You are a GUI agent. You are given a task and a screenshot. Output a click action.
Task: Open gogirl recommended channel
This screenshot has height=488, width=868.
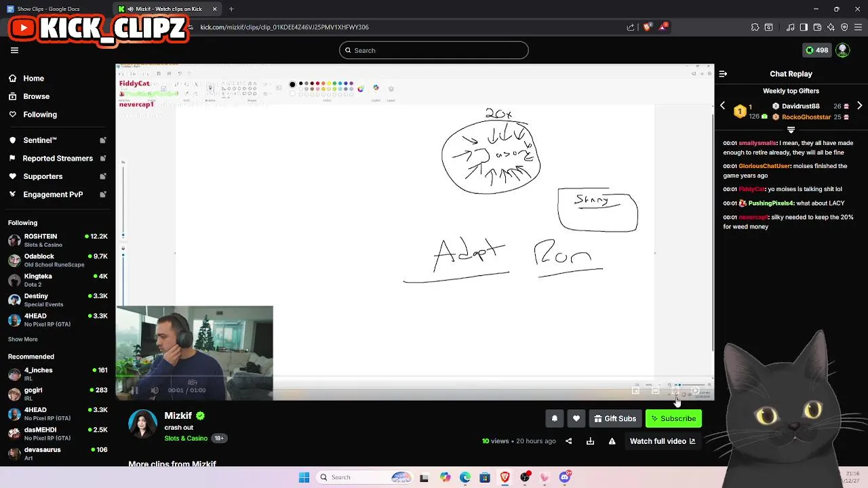pyautogui.click(x=58, y=394)
